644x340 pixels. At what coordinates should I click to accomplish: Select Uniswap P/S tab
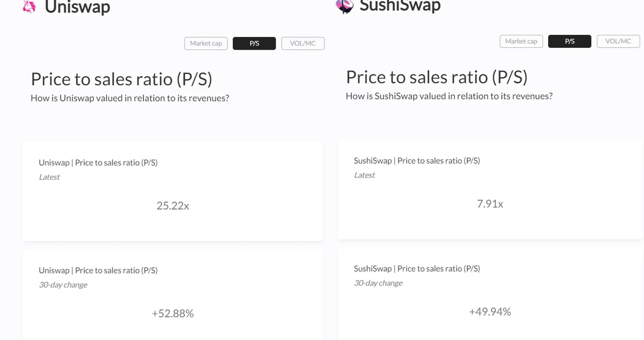click(254, 43)
